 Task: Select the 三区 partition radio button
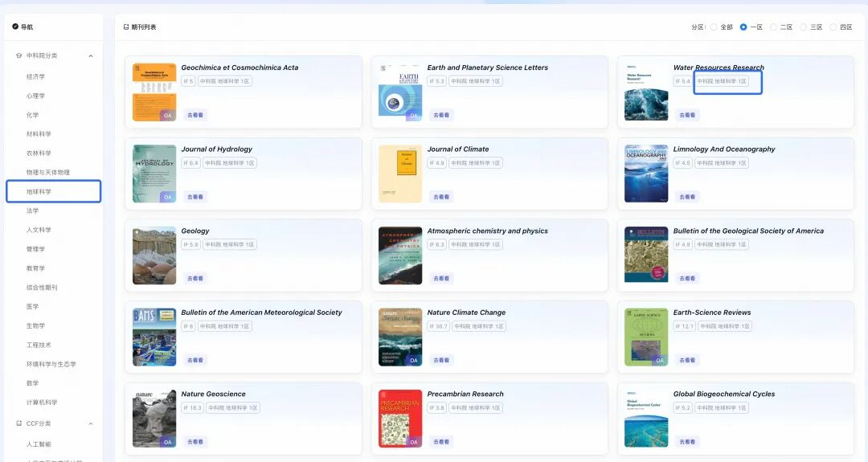[803, 27]
